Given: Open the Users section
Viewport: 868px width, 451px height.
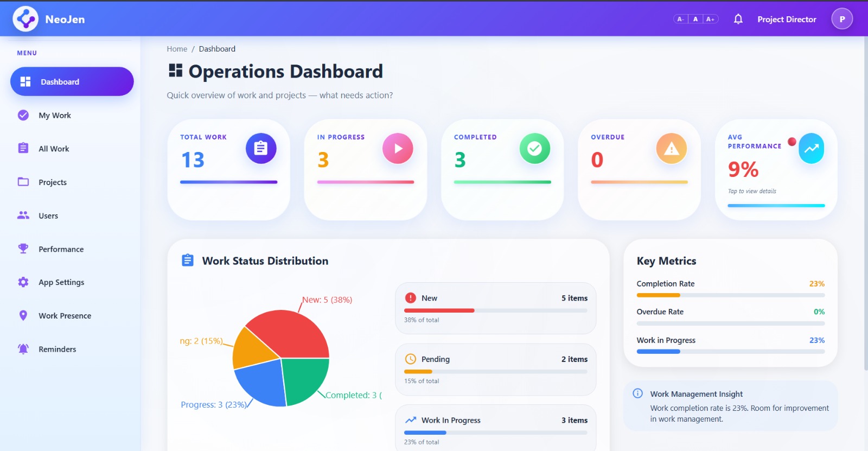Looking at the screenshot, I should [72, 215].
